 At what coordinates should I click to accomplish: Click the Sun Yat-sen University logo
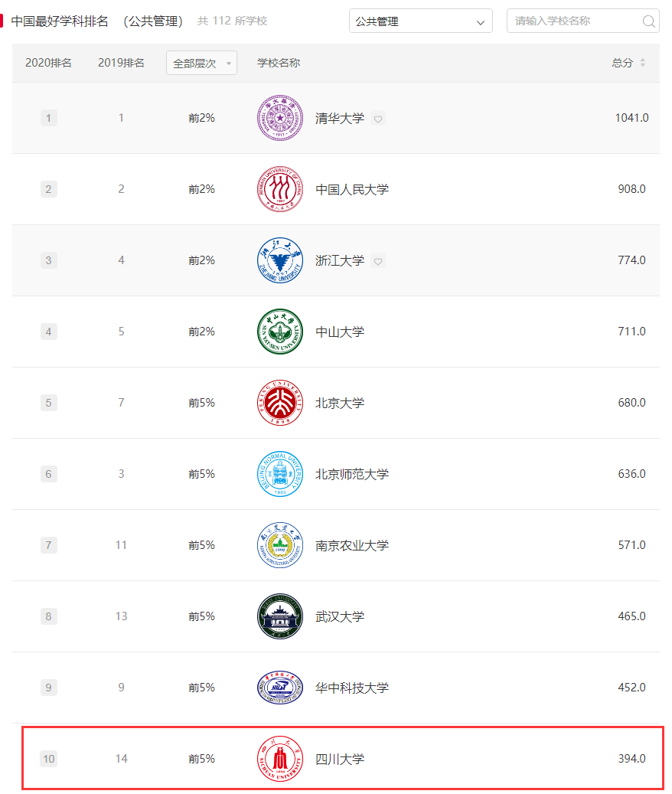coord(279,332)
